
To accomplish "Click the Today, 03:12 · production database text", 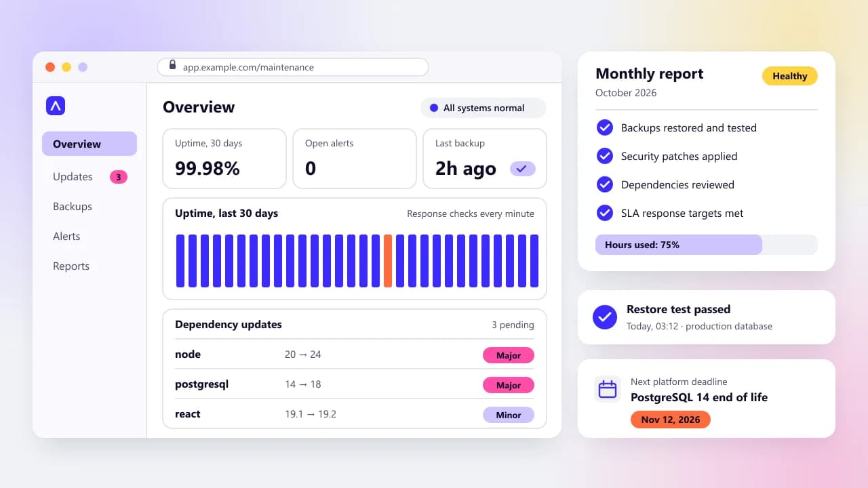I will 699,326.
